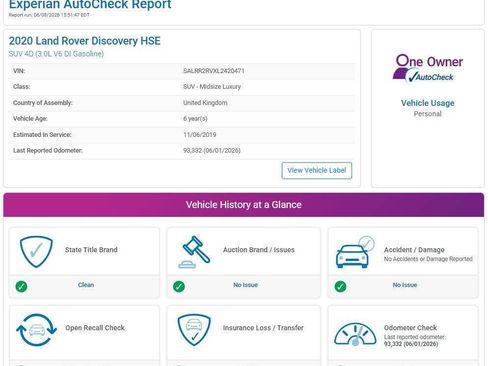Click the Vehicle Usage heading

428,103
